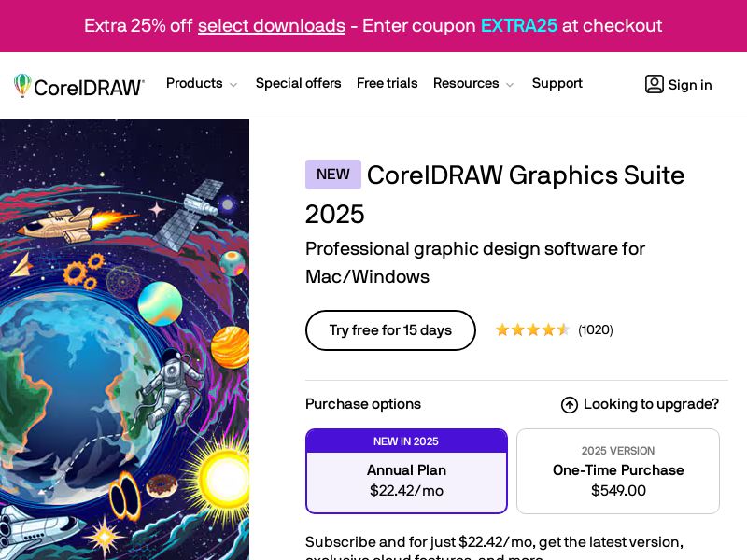Image resolution: width=747 pixels, height=560 pixels.
Task: Click the Sign in account icon
Action: [x=655, y=84]
